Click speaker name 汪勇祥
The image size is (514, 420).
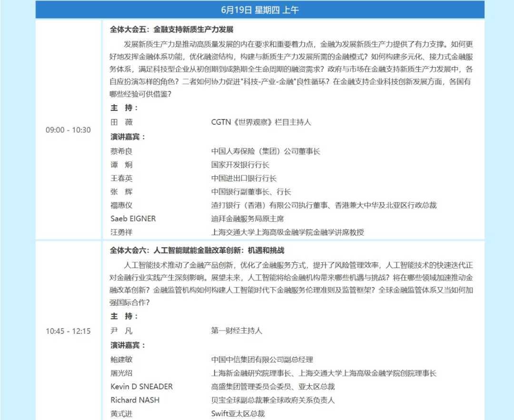[121, 232]
